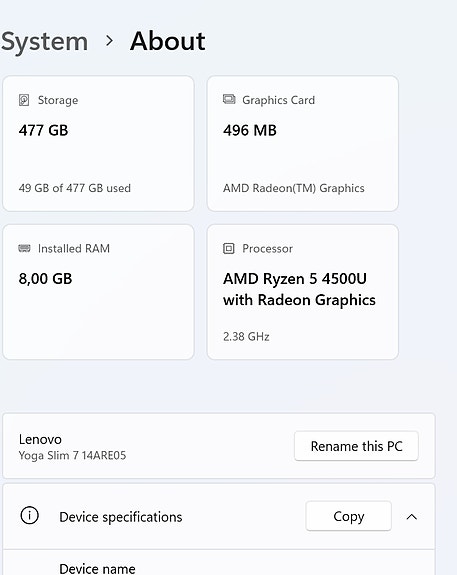This screenshot has height=575, width=457.
Task: Click the Storage disk icon
Action: click(24, 100)
